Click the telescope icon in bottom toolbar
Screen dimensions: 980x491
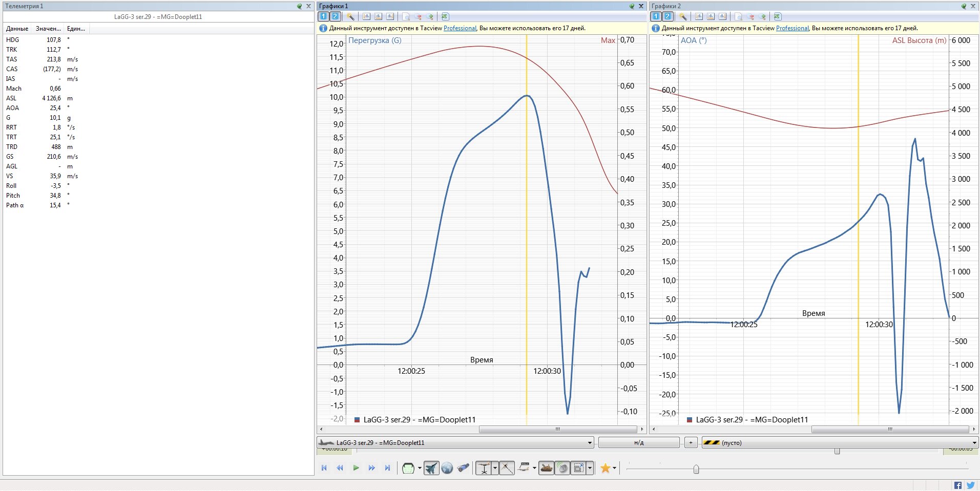pyautogui.click(x=463, y=468)
